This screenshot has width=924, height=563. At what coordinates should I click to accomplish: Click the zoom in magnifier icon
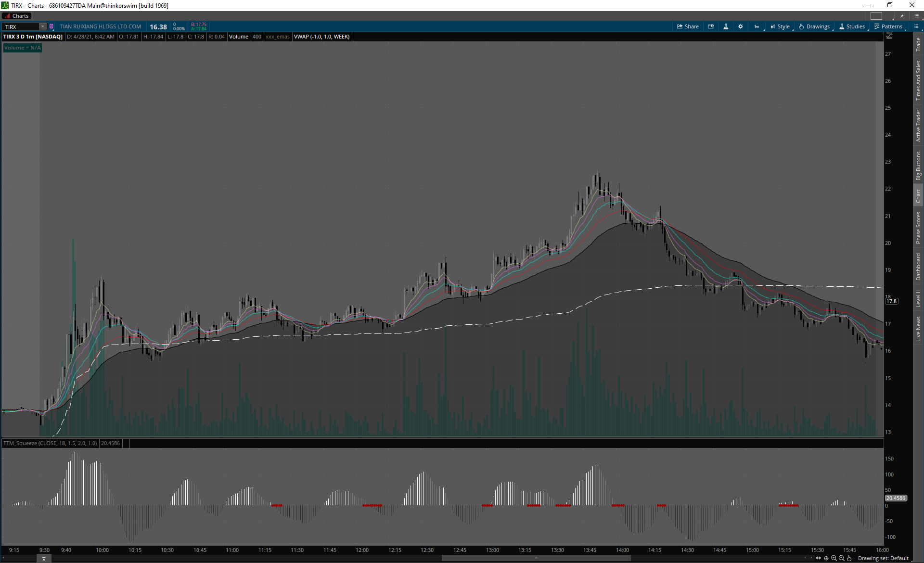pos(834,558)
